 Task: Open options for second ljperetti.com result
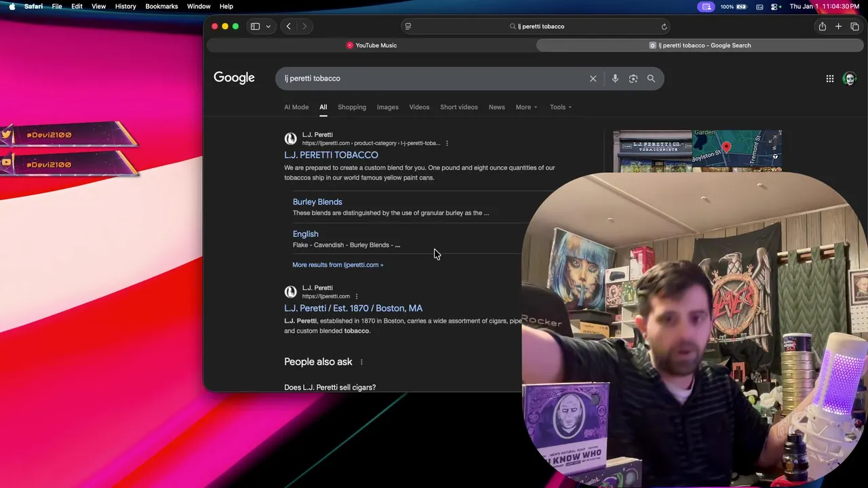[357, 296]
